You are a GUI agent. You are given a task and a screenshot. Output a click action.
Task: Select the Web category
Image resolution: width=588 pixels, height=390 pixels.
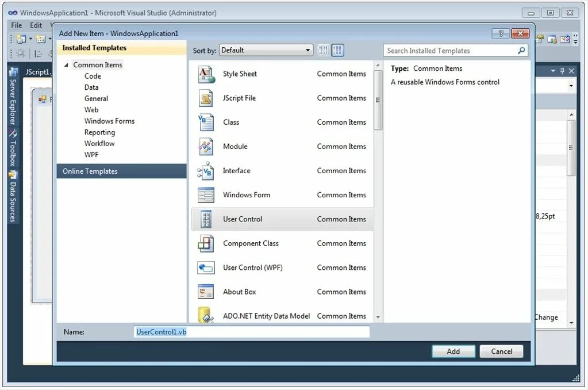[x=91, y=110]
